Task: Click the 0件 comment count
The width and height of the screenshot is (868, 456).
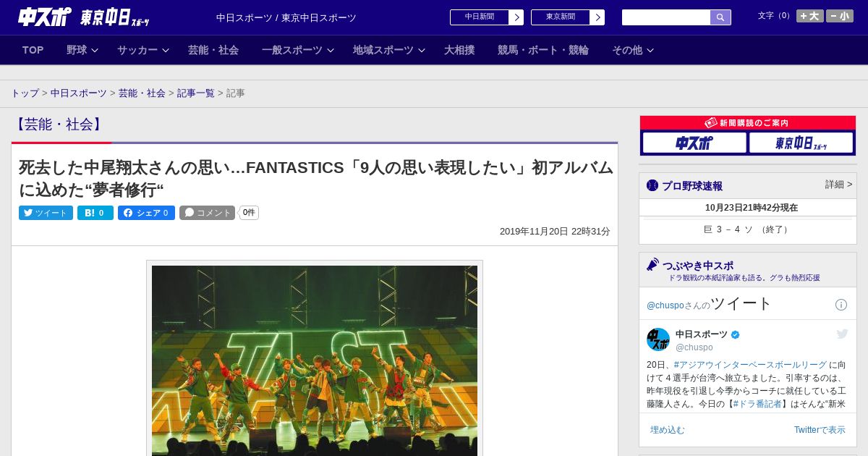Action: coord(249,213)
